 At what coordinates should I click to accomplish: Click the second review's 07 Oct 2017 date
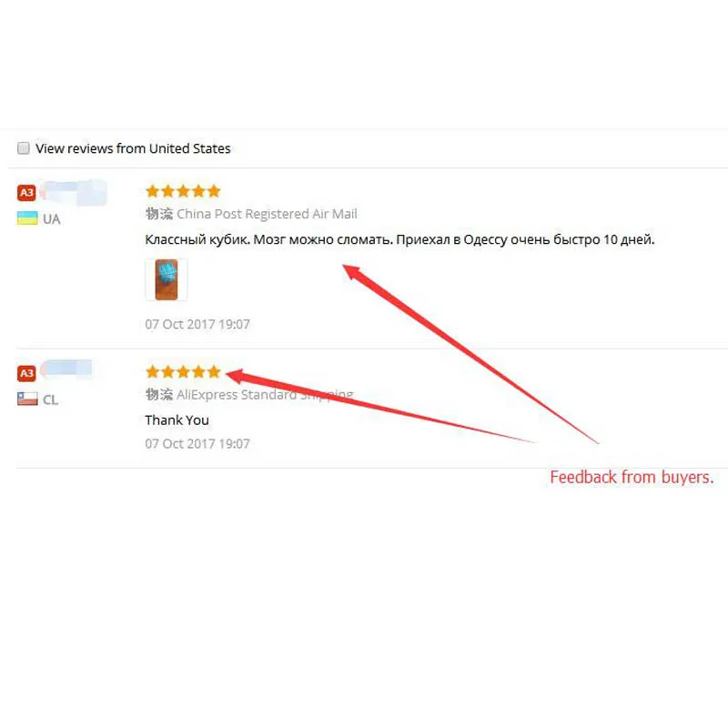(x=197, y=443)
